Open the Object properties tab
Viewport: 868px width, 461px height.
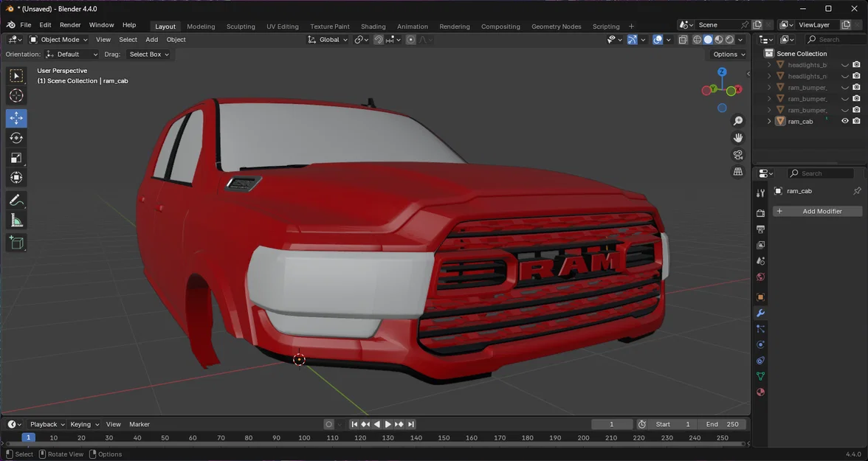(x=760, y=297)
